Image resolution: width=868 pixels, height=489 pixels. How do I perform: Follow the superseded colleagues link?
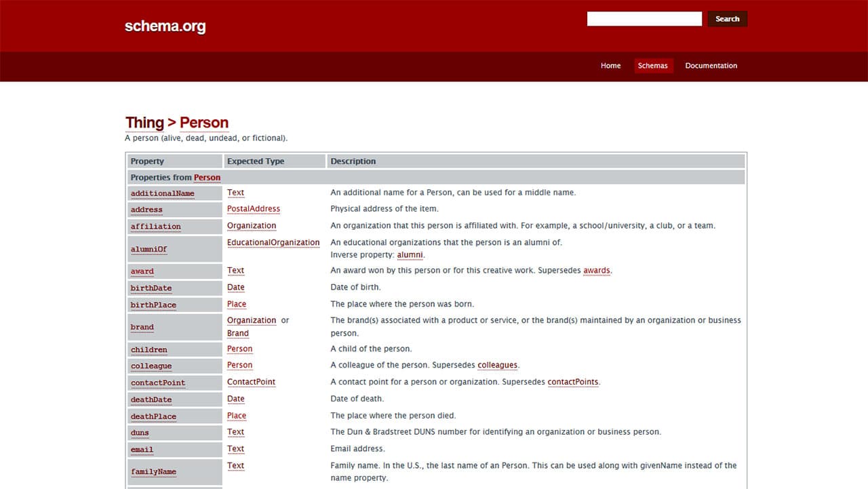pyautogui.click(x=497, y=366)
